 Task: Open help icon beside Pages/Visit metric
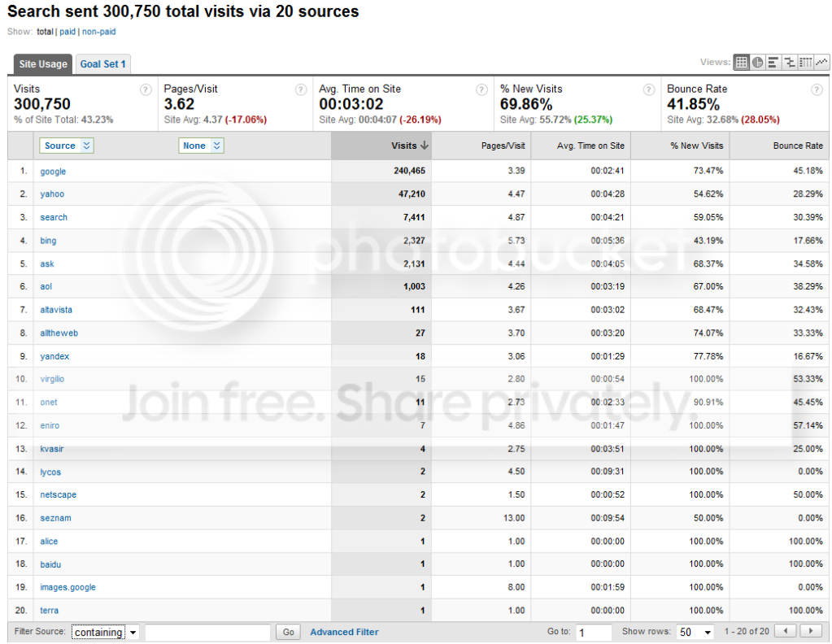[x=301, y=89]
